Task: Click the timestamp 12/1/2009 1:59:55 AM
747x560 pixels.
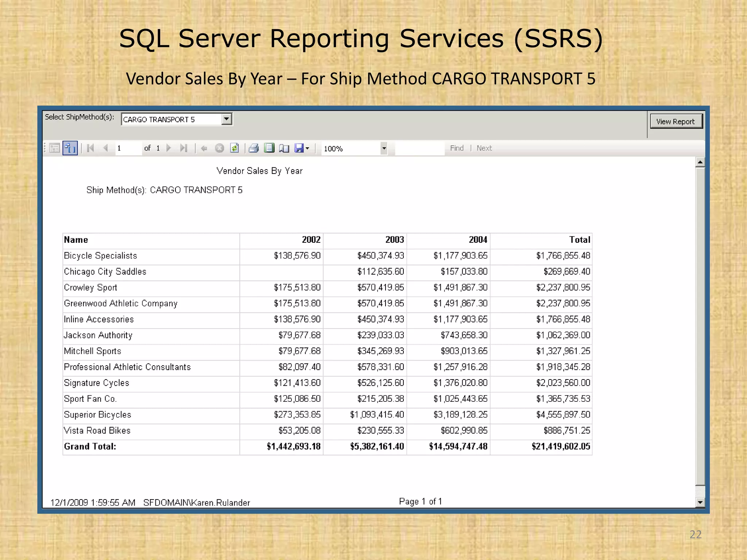Action: coord(93,503)
